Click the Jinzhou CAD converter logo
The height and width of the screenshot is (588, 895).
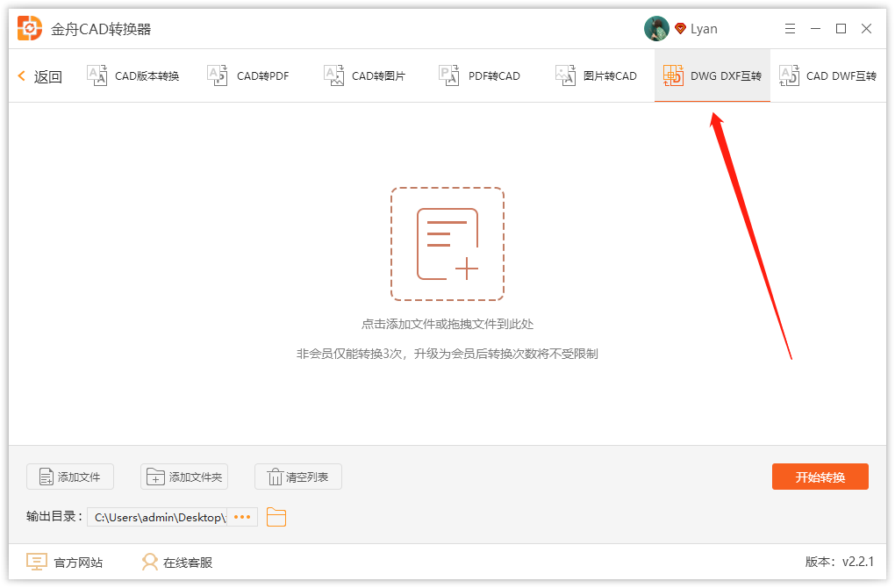click(30, 29)
